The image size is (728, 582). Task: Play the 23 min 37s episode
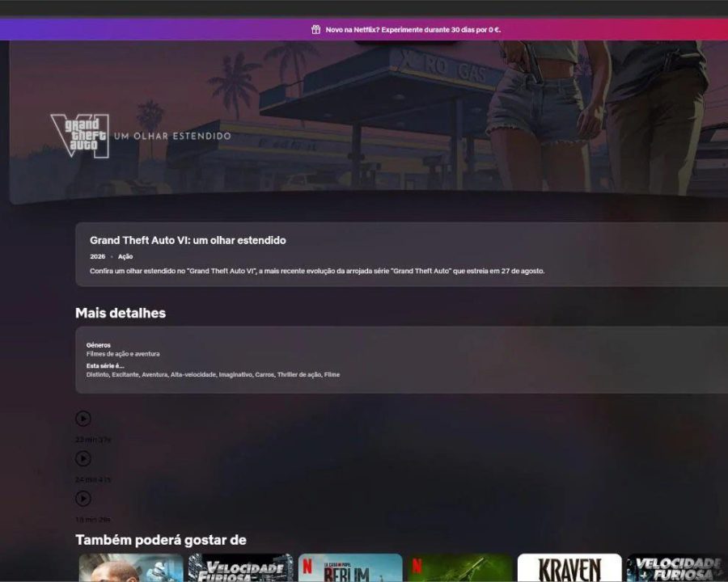(x=83, y=419)
